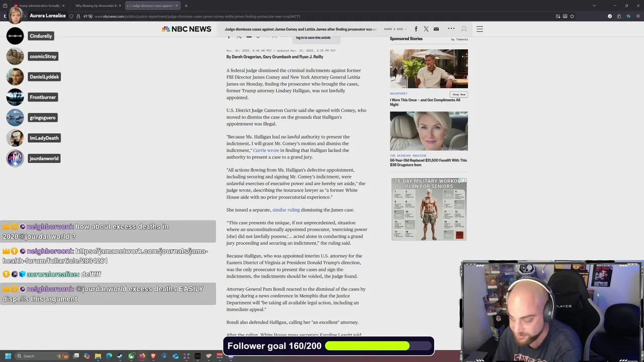Open the Walkergrey ad thumbnail with man
This screenshot has width=644, height=362.
coord(429,68)
